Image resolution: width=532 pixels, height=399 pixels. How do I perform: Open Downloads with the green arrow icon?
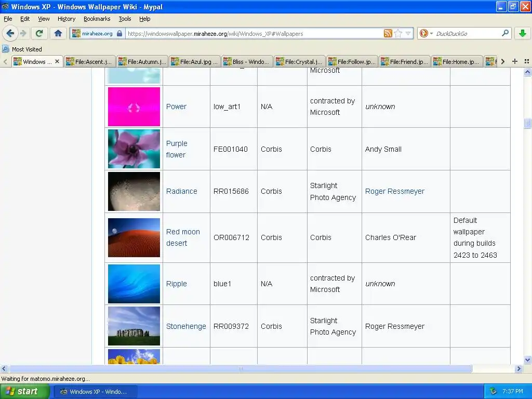[523, 33]
